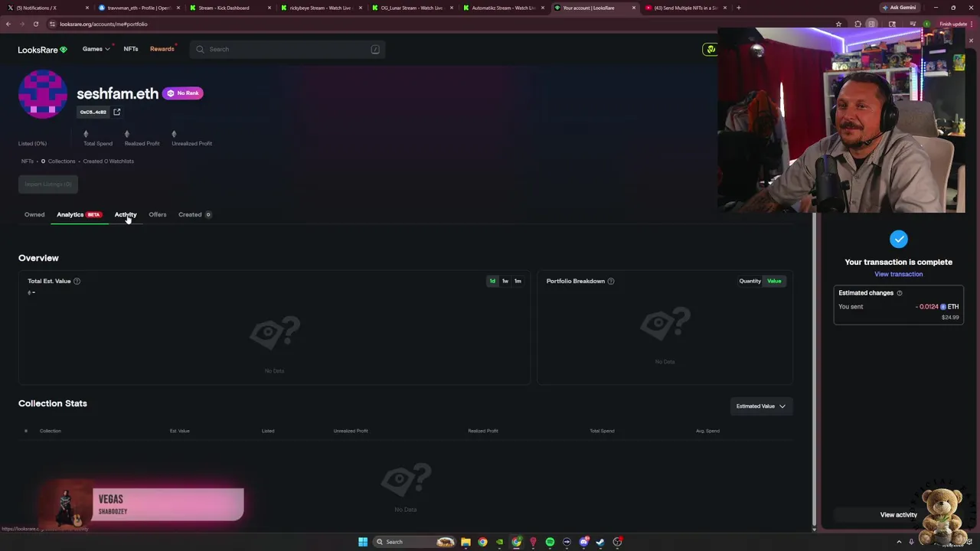Click the transaction complete checkmark icon
This screenshot has height=551, width=980.
click(899, 240)
